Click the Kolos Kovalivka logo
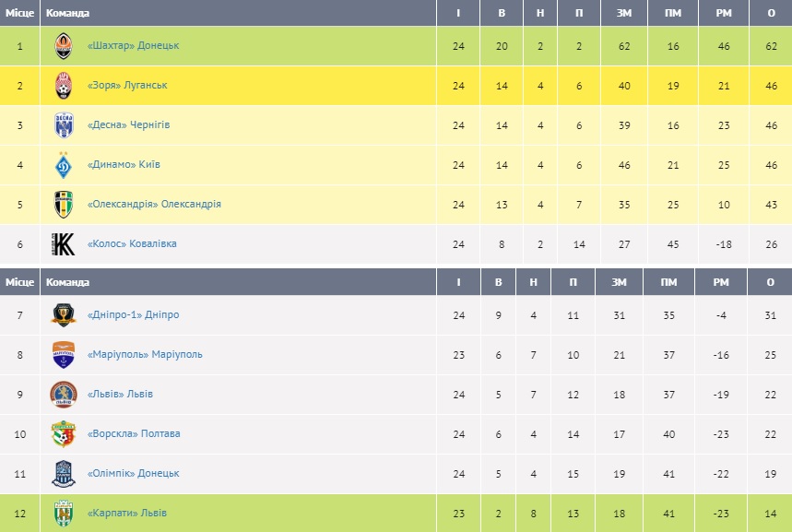The height and width of the screenshot is (532, 792). pos(63,244)
